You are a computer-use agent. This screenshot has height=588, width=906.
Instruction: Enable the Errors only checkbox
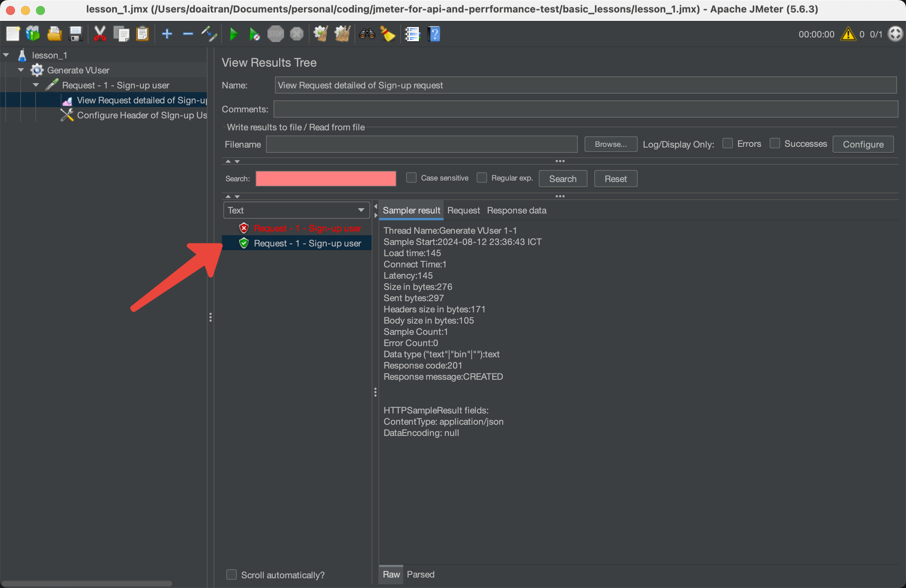[x=728, y=143]
